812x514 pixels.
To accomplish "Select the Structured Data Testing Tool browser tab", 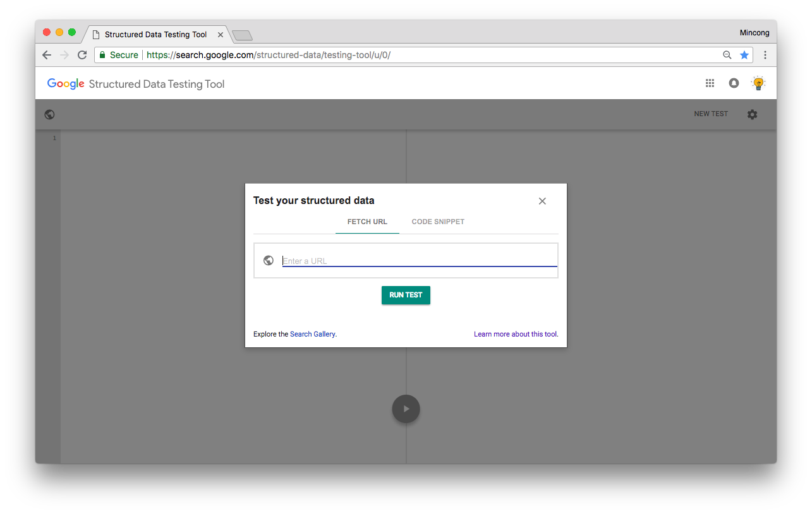I will 156,35.
